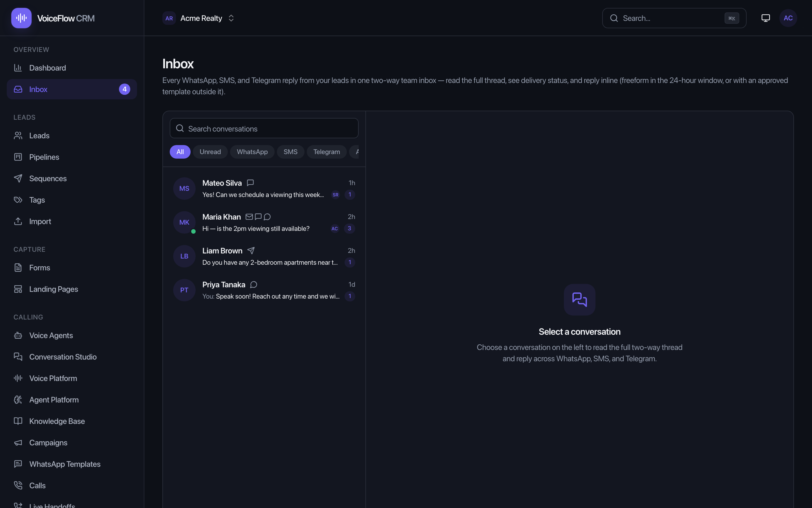Click the WhatsApp icon beside Priya Tanaka

coord(254,284)
